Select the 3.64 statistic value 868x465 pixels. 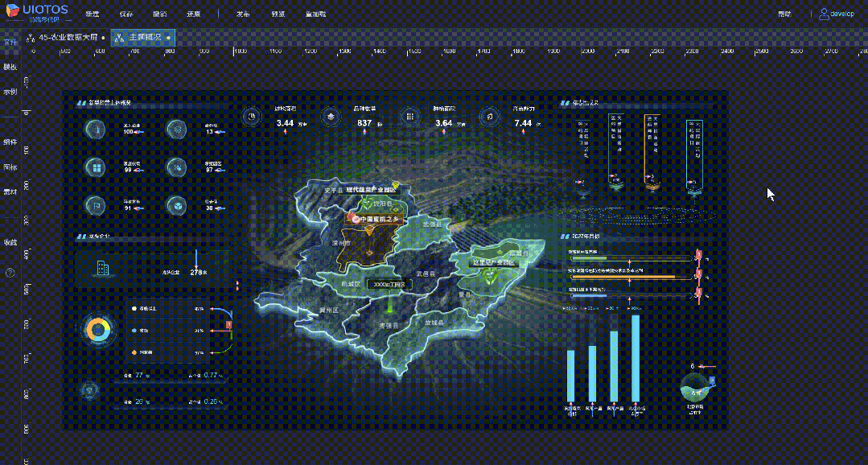pos(444,123)
